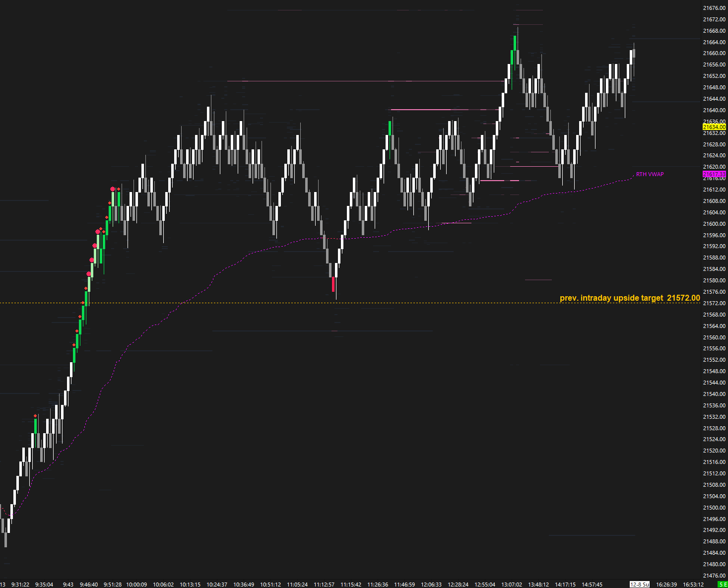Click the 21620.00 price axis label

coord(714,167)
